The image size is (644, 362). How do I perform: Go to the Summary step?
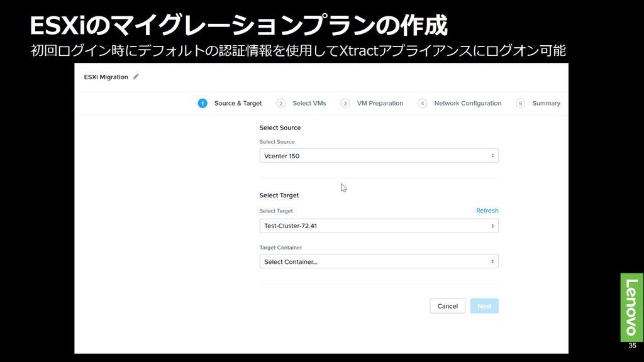pos(547,104)
